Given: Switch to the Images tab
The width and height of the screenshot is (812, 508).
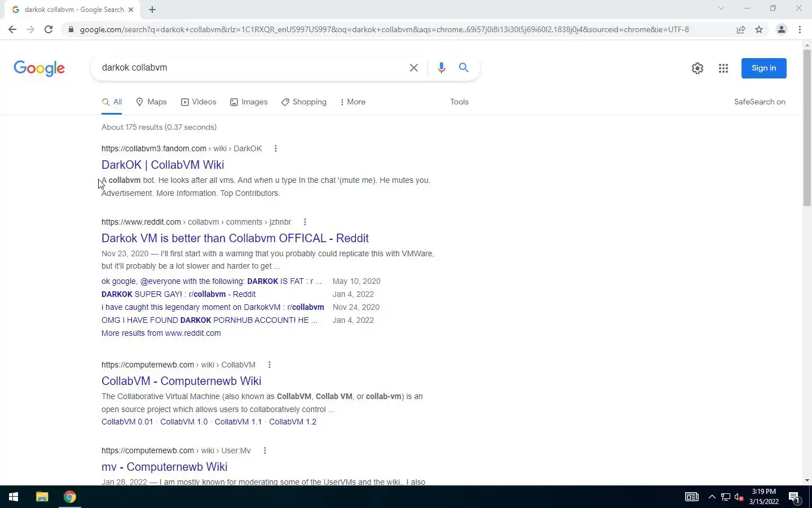Looking at the screenshot, I should tap(249, 102).
